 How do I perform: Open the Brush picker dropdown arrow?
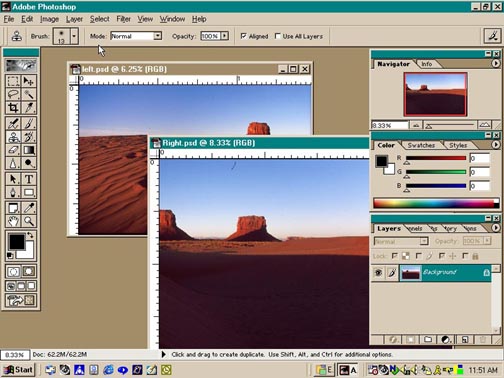74,36
